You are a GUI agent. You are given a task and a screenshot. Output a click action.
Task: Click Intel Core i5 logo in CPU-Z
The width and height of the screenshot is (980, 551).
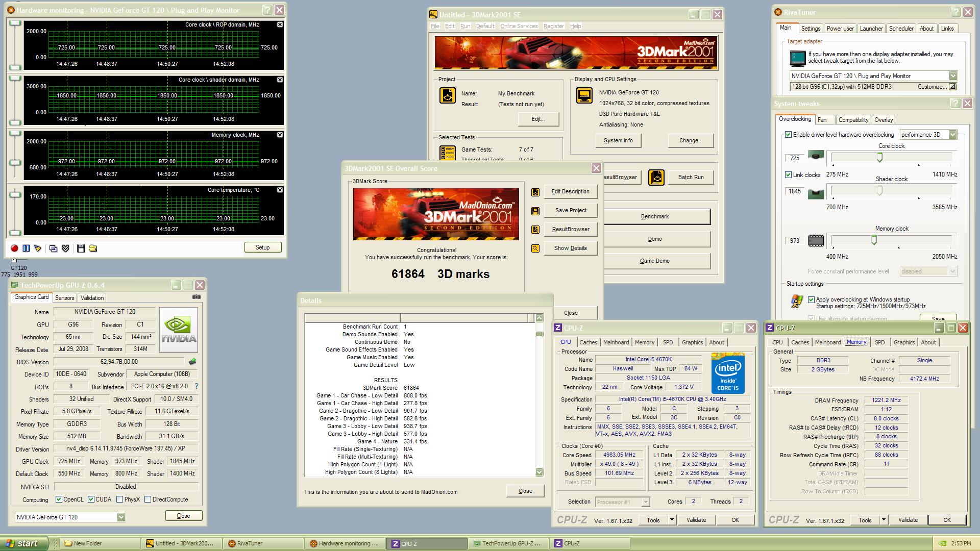(728, 373)
